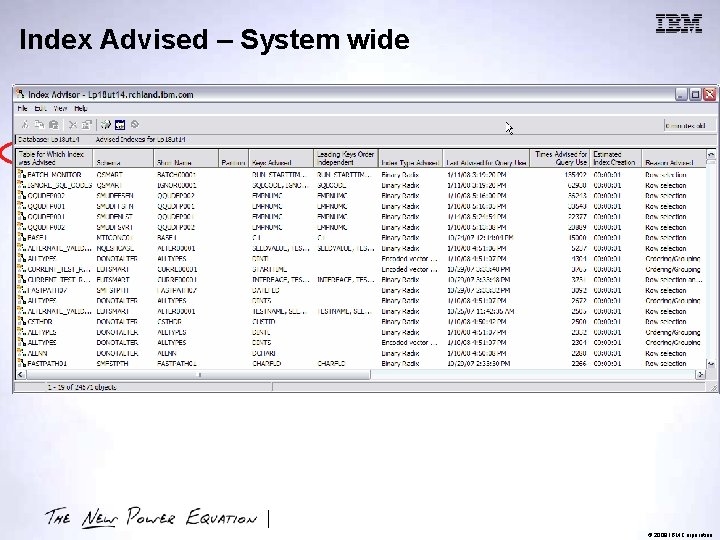Click the Paste clipboard toolbar icon
This screenshot has width=720, height=540.
[x=54, y=124]
